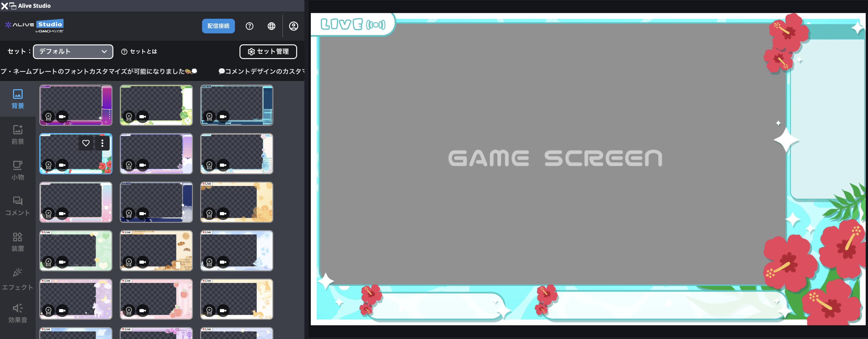Open the help icon in the header
Screen dimensions: 868x339
[x=249, y=26]
